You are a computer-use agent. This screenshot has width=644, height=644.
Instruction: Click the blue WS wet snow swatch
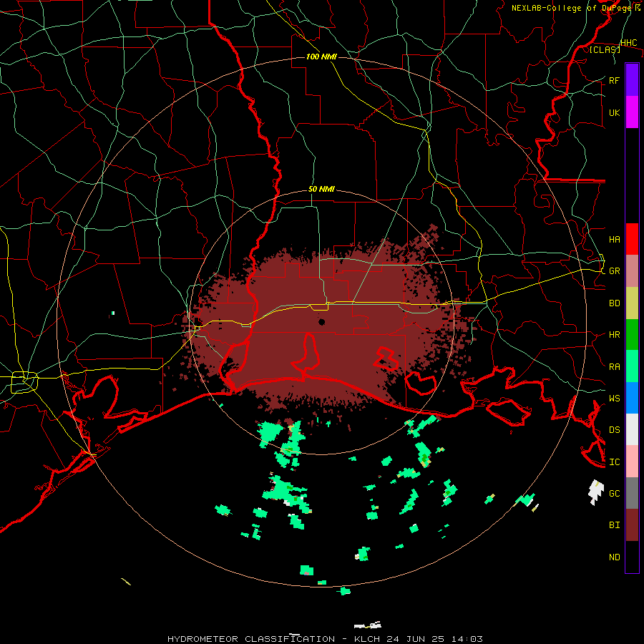point(632,398)
